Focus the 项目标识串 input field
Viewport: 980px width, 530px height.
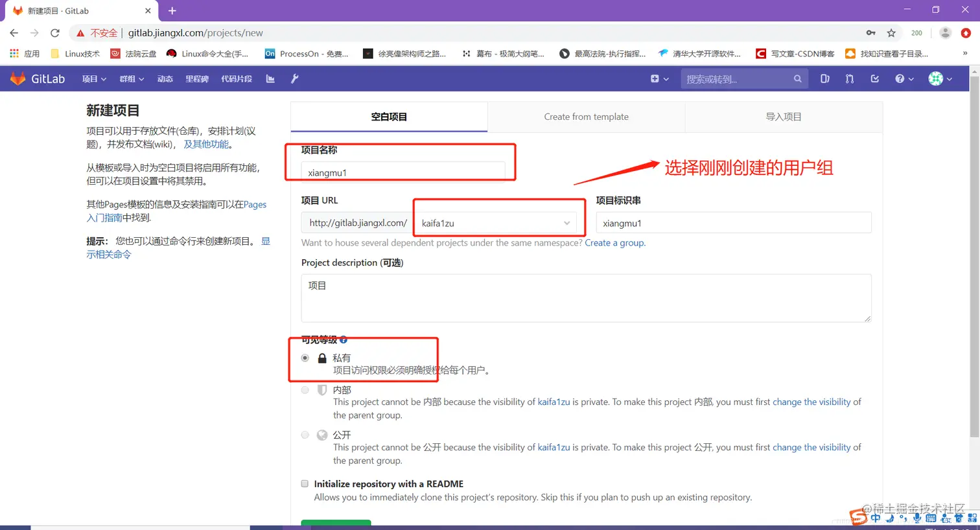click(734, 223)
